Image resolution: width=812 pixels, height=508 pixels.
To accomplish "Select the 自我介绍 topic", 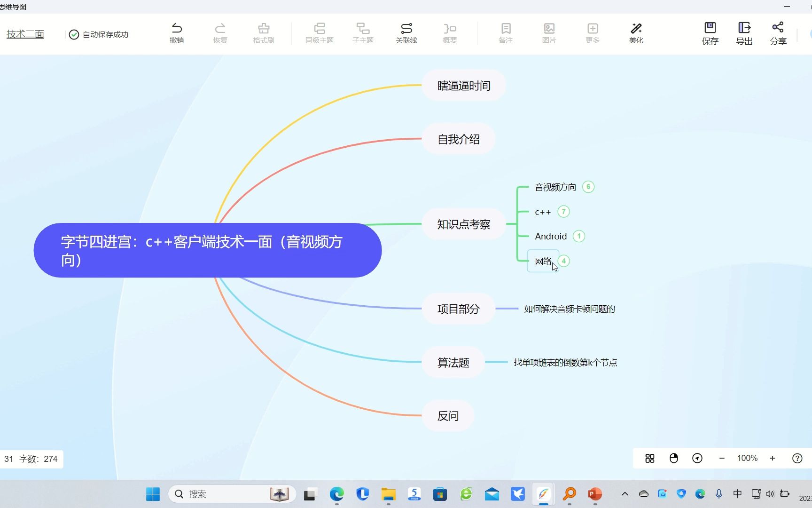I will pyautogui.click(x=459, y=139).
